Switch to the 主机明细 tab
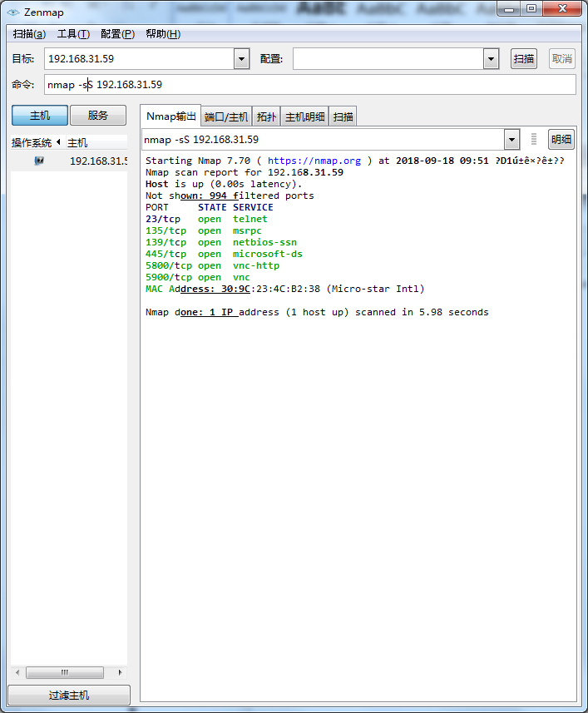Screen dimensions: 588x713 305,116
